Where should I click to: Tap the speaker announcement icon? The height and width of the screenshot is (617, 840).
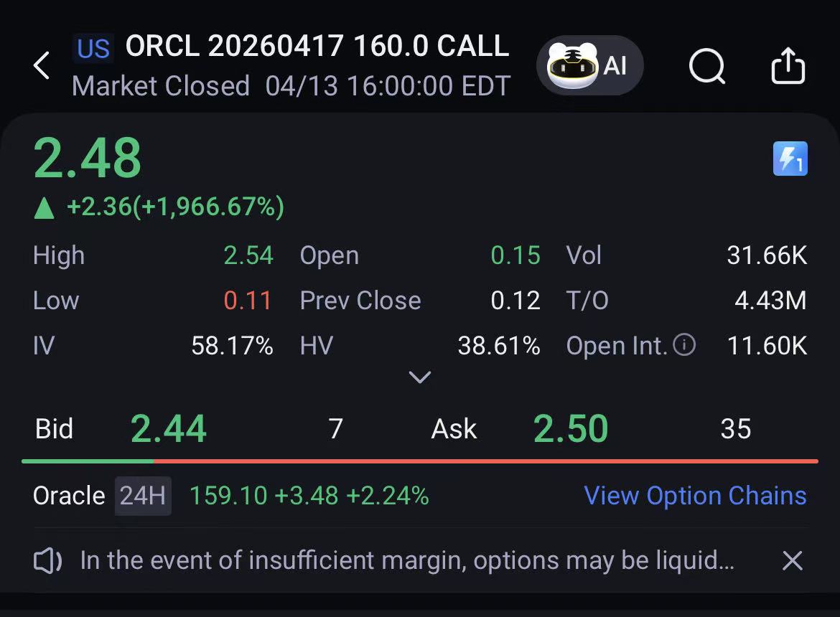click(47, 560)
